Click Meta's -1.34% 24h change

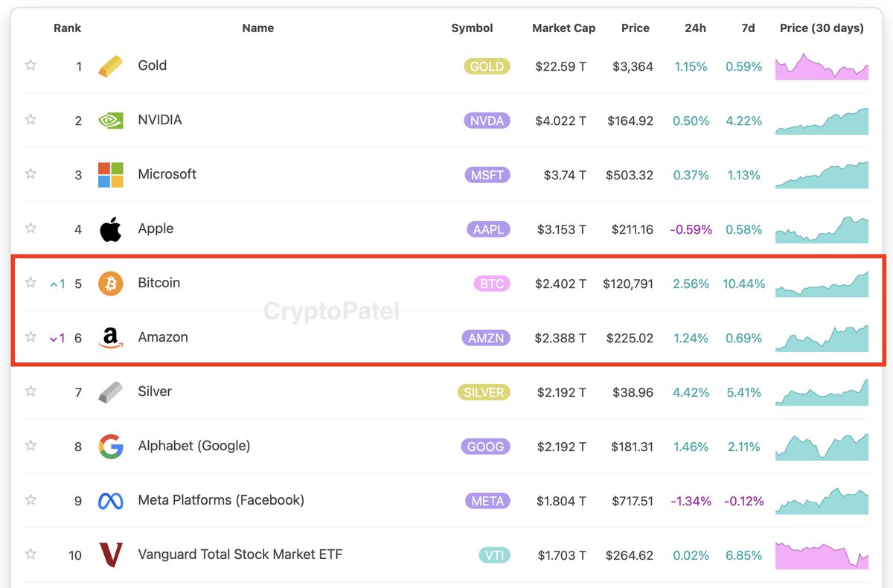pos(691,501)
